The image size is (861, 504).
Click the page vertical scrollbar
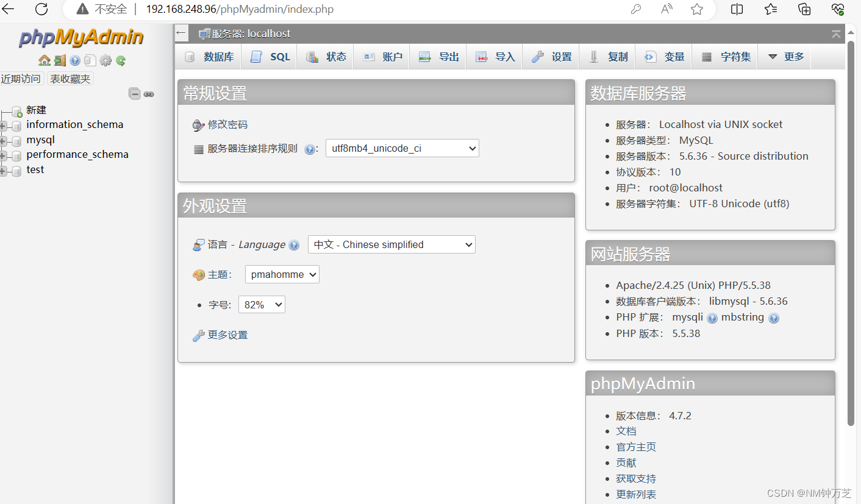[x=851, y=233]
